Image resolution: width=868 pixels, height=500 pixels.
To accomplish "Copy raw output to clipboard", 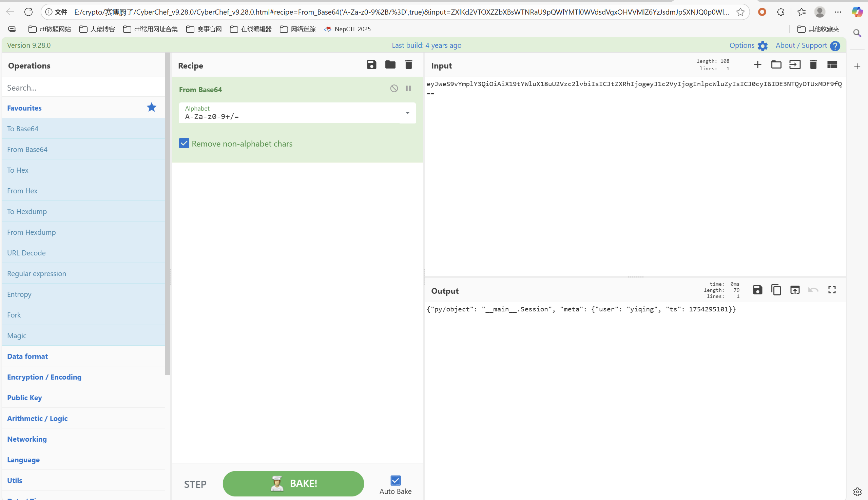I will [776, 290].
